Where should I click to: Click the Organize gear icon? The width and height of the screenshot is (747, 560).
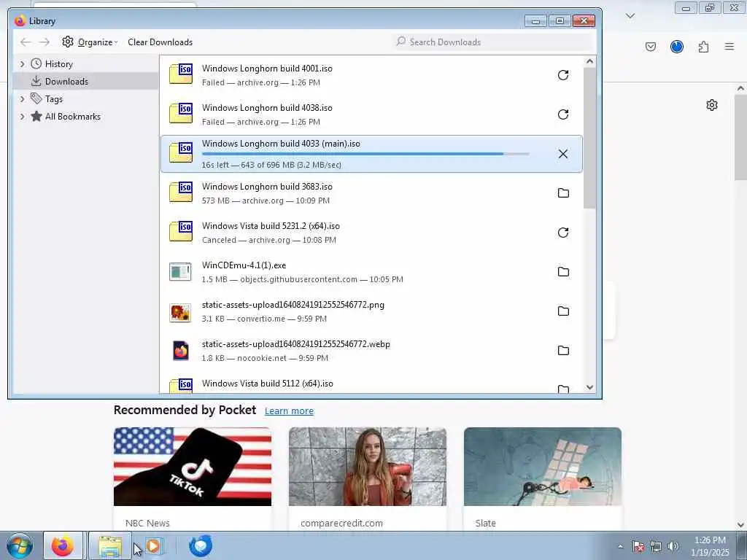[68, 42]
